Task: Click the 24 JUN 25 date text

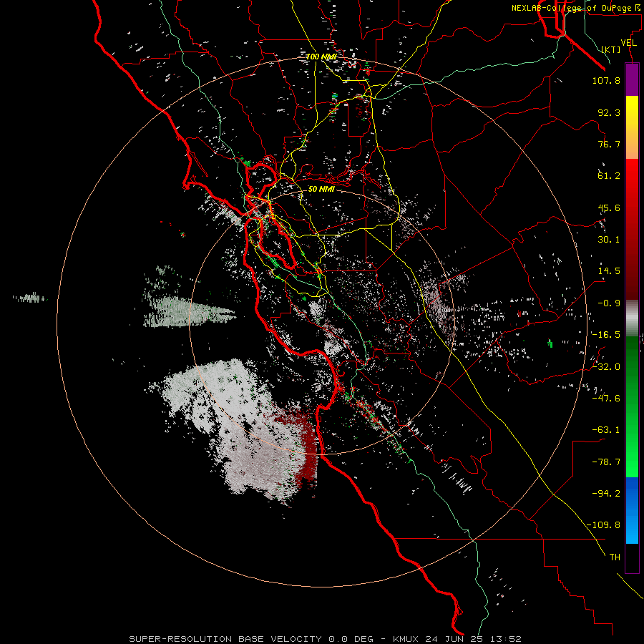Action: (x=456, y=639)
